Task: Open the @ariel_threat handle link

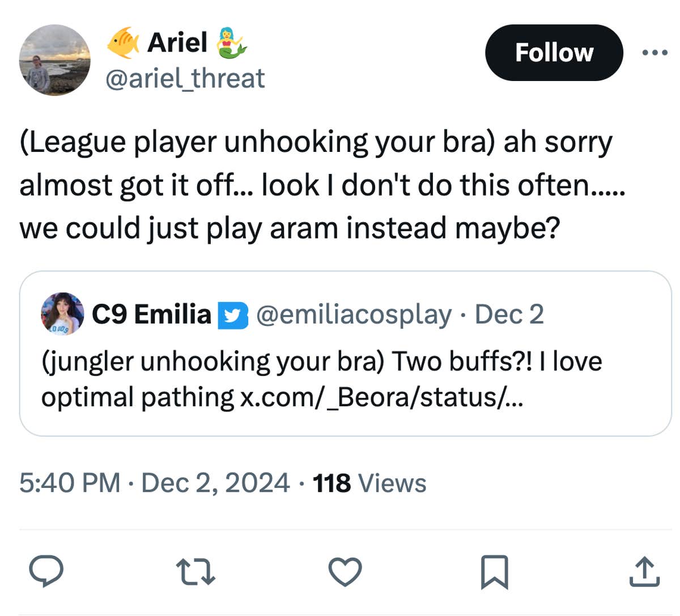Action: click(x=185, y=78)
